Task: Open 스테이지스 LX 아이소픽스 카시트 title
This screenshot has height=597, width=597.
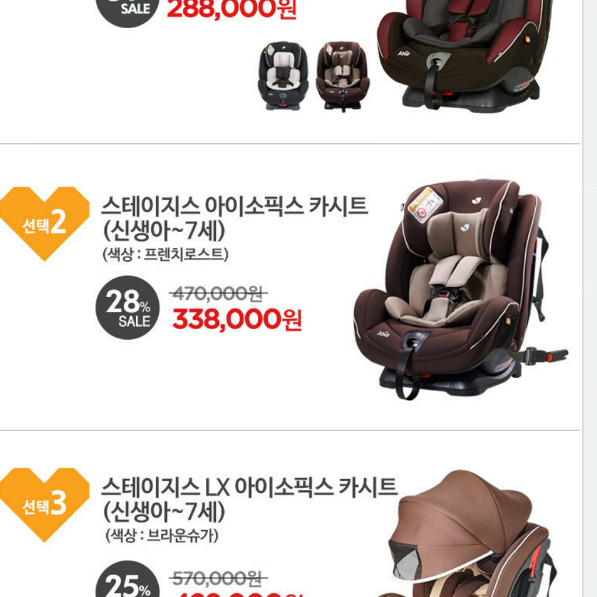Action: pyautogui.click(x=249, y=487)
